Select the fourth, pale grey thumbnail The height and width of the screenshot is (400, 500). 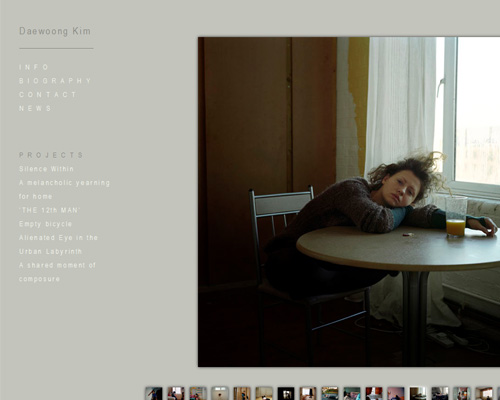point(220,393)
